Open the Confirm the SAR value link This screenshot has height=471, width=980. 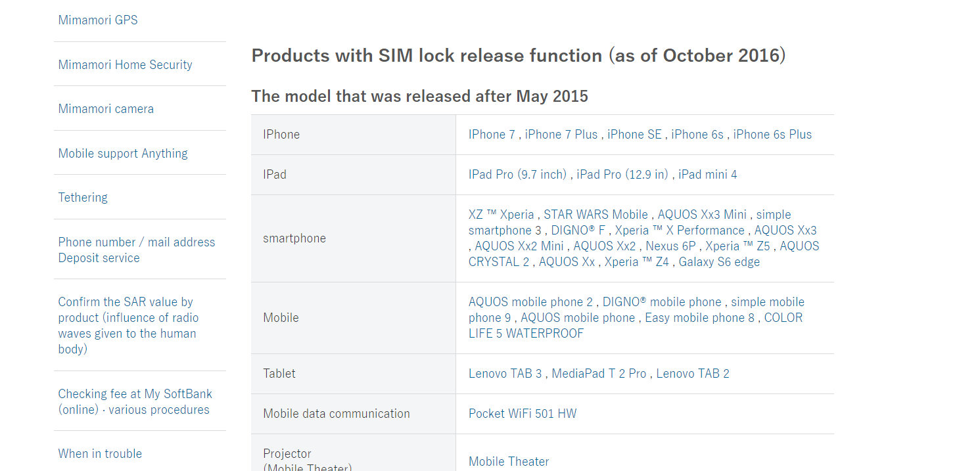(x=128, y=325)
